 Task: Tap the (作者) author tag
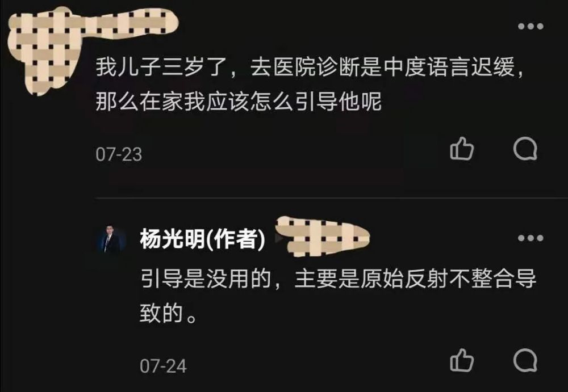point(236,239)
